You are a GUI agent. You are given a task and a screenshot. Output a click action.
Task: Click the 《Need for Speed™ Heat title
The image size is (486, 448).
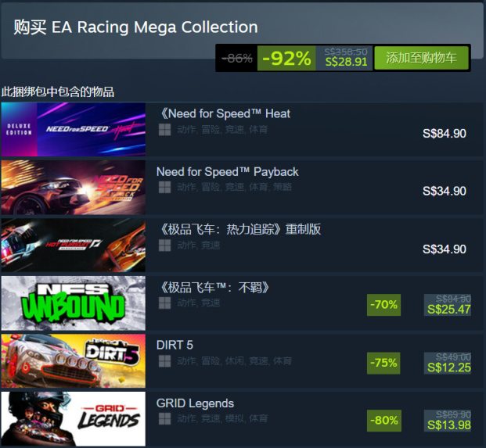tap(223, 113)
